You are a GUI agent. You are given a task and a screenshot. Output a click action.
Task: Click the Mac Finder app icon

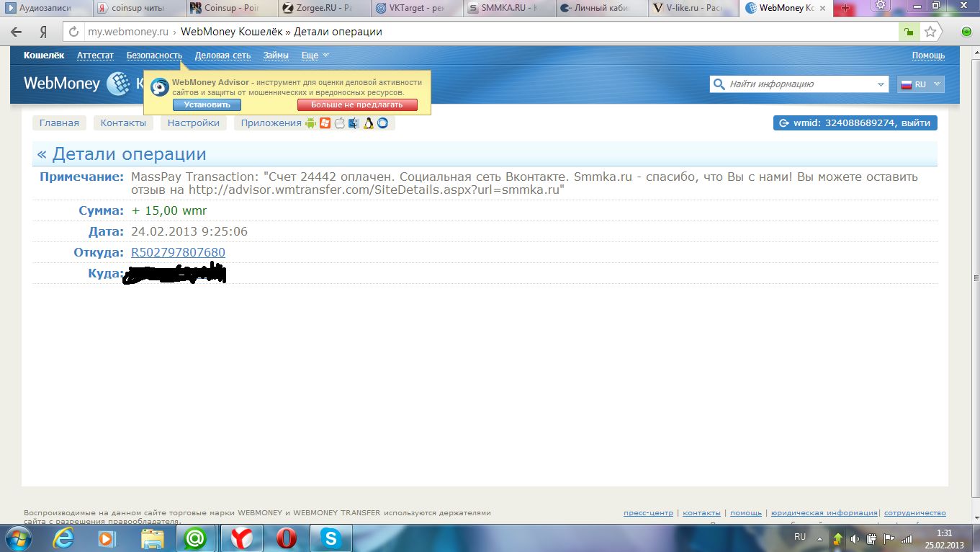click(x=354, y=123)
